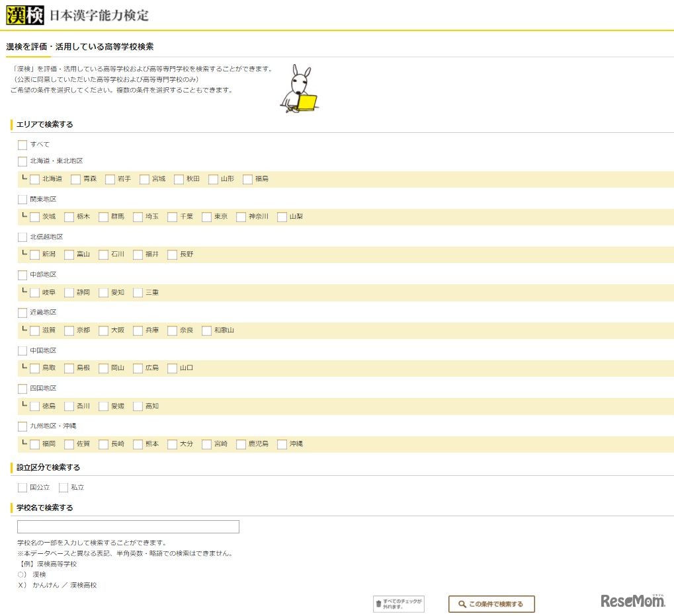The width and height of the screenshot is (674, 616).
Task: Filter by 国公立 schools checkbox
Action: [22, 488]
